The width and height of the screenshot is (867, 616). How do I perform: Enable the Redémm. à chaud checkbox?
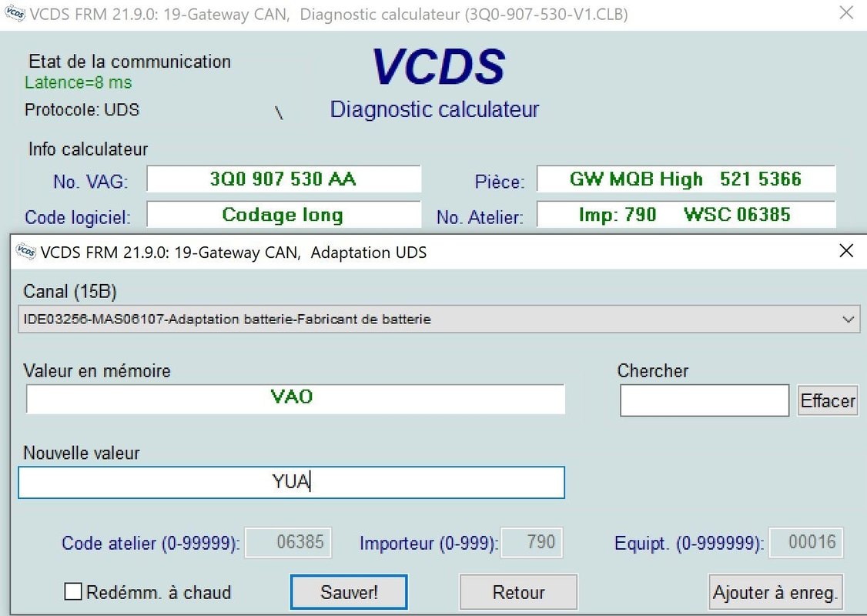(73, 591)
